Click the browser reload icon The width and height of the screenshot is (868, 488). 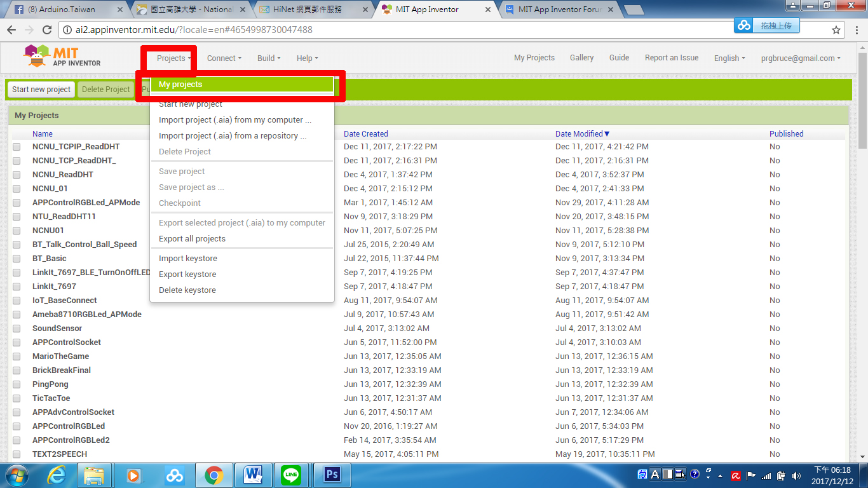[x=46, y=30]
